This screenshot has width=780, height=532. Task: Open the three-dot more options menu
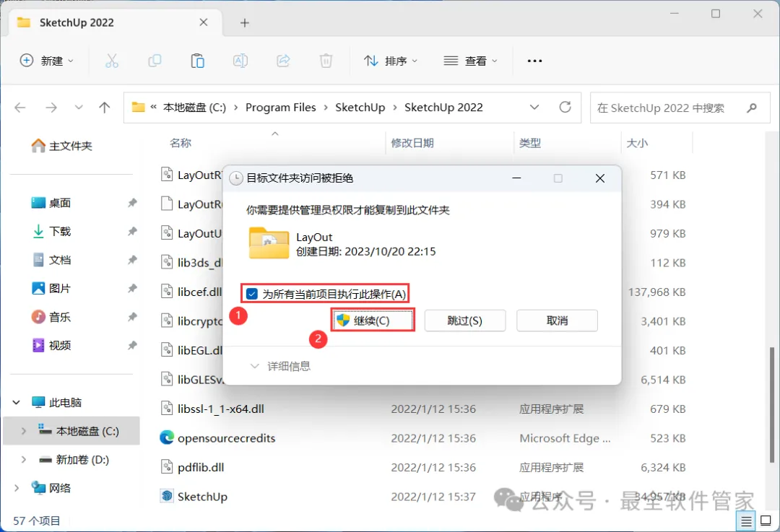click(534, 61)
